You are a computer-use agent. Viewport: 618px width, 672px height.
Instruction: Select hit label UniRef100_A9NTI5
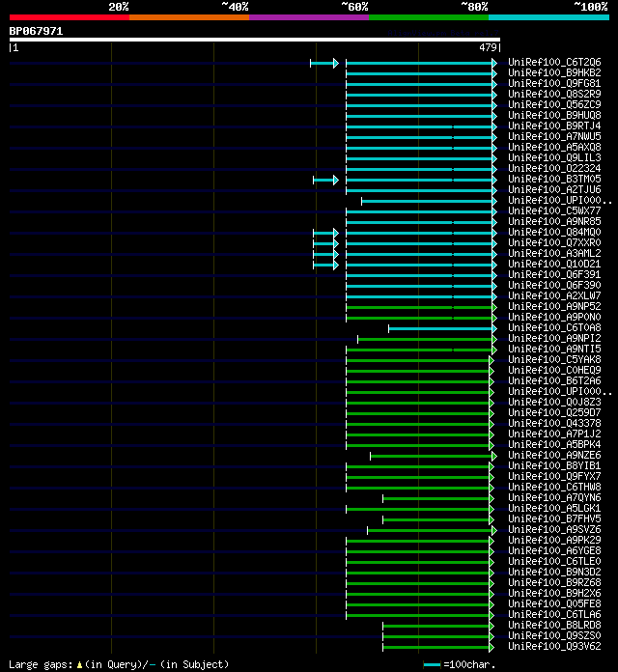click(x=554, y=349)
